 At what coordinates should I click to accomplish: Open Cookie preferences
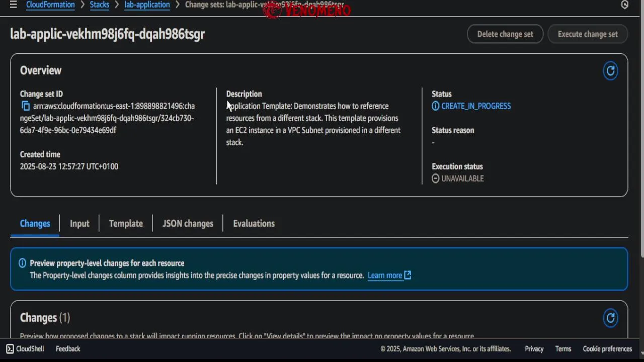(607, 349)
